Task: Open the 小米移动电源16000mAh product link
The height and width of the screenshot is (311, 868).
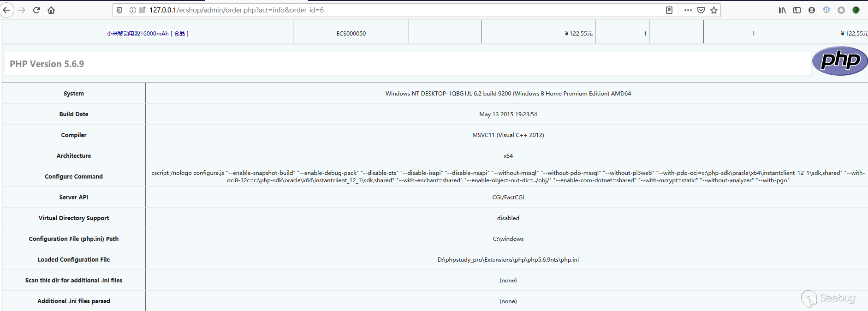Action: point(137,34)
